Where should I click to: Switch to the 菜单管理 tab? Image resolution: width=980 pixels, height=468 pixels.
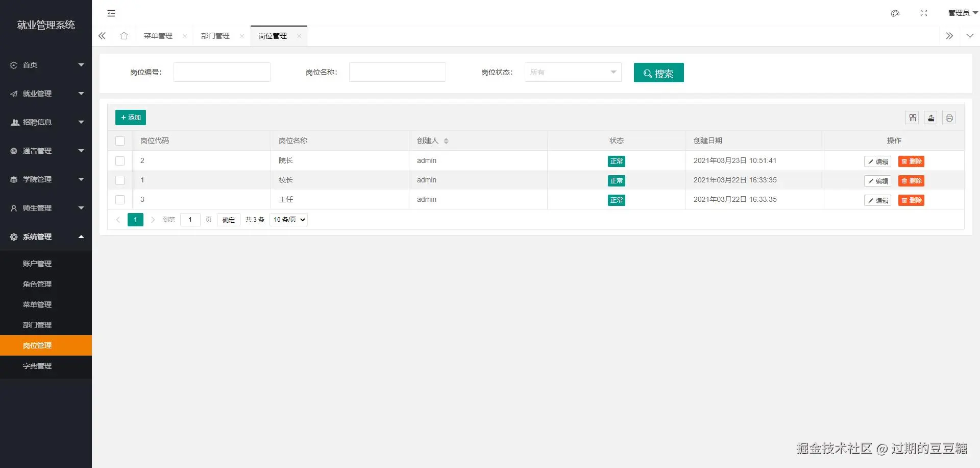point(158,36)
